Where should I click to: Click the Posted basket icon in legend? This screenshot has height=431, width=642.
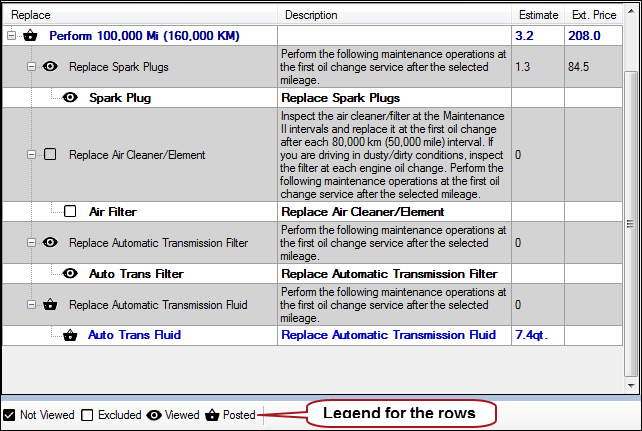pyautogui.click(x=212, y=415)
